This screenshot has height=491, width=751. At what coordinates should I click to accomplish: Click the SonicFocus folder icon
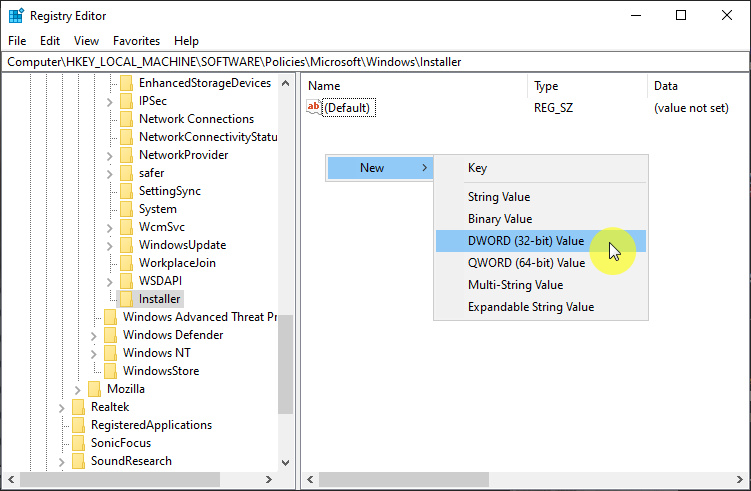pyautogui.click(x=78, y=443)
